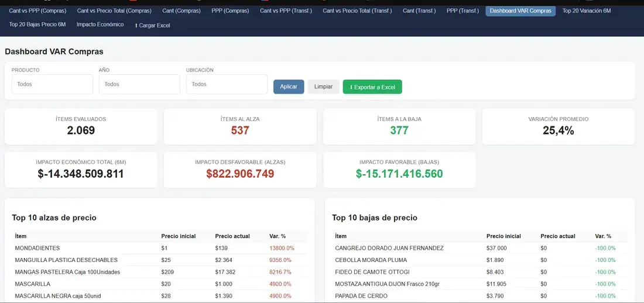The height and width of the screenshot is (303, 644).
Task: Click Var. % header in alzas table
Action: pyautogui.click(x=278, y=236)
